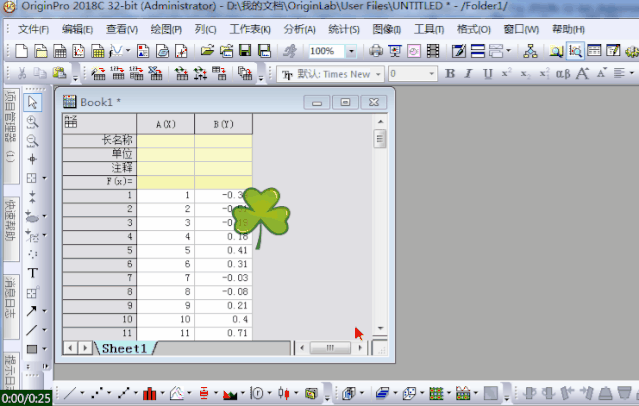Increase font size with large A
The image size is (639, 406).
click(x=582, y=73)
